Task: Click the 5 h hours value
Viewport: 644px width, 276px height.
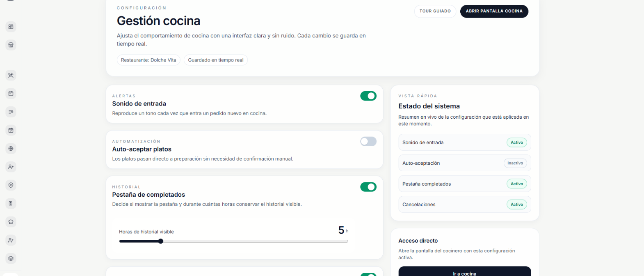Action: pos(343,230)
